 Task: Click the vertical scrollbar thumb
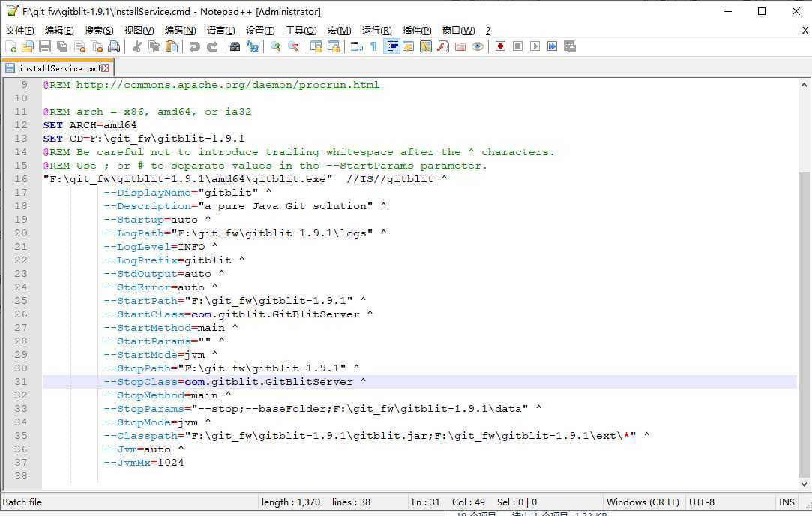804,324
